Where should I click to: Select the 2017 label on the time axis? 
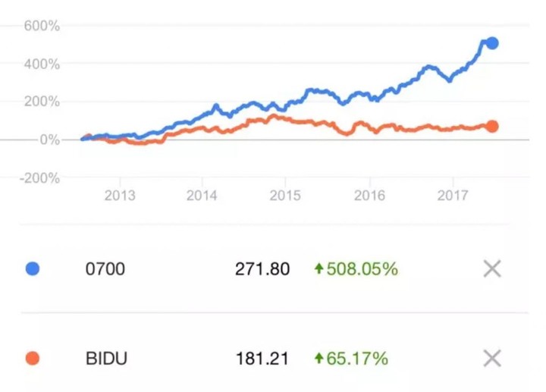coord(453,196)
